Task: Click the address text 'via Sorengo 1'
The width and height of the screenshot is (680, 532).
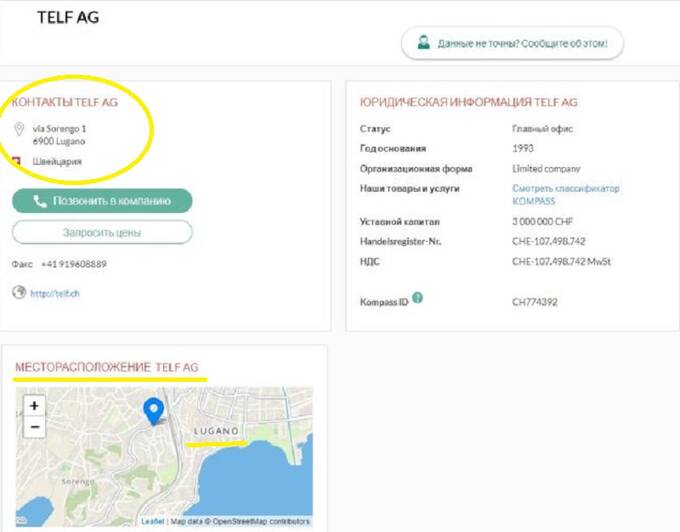Action: (59, 129)
